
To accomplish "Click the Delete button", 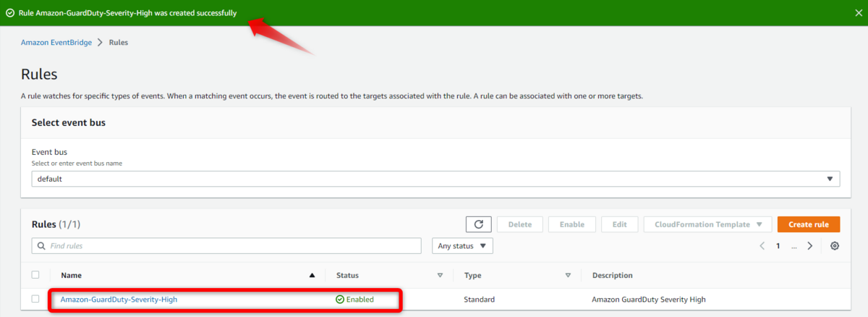I will pyautogui.click(x=520, y=224).
